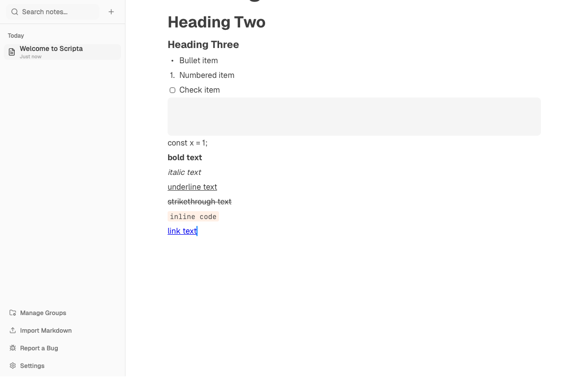Image resolution: width=588 pixels, height=392 pixels.
Task: Select the bold text line
Action: tap(185, 157)
